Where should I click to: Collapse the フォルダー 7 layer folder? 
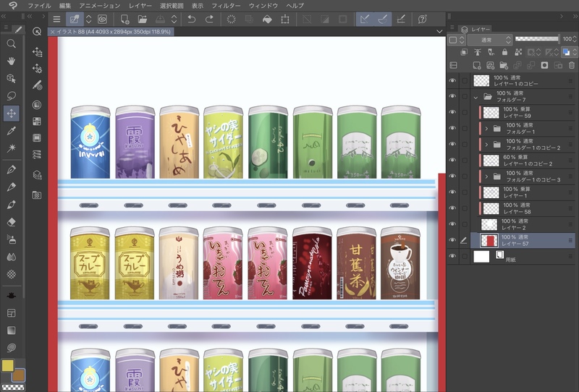pos(476,96)
